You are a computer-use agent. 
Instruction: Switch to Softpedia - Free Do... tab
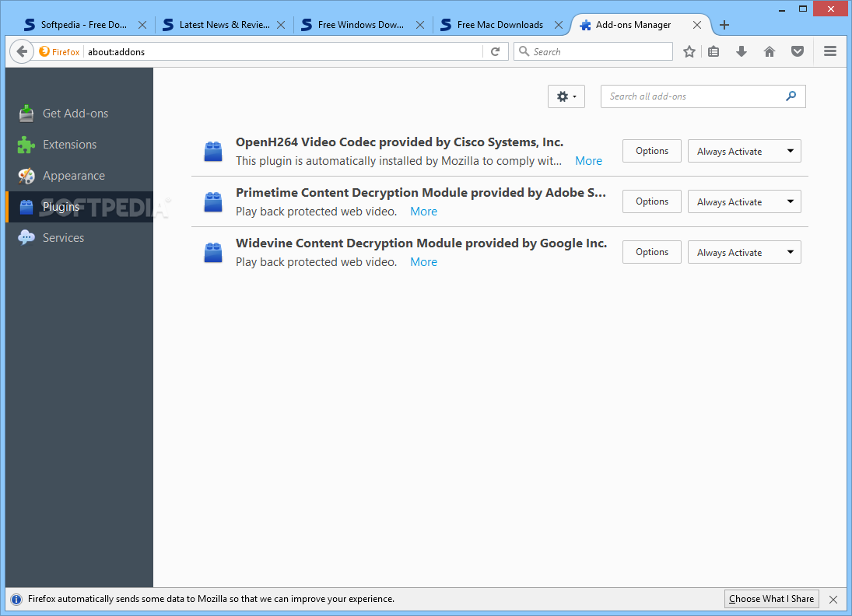pos(84,25)
